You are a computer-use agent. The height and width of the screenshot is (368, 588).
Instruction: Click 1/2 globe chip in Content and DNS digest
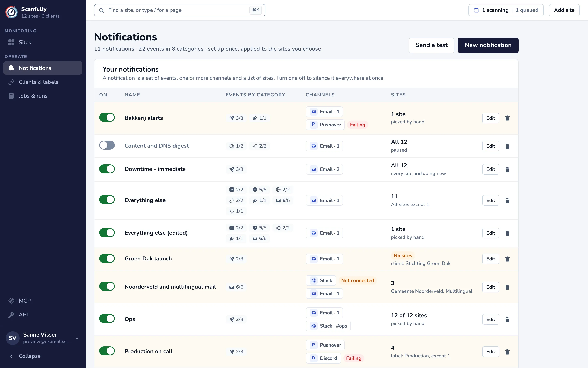tap(236, 146)
